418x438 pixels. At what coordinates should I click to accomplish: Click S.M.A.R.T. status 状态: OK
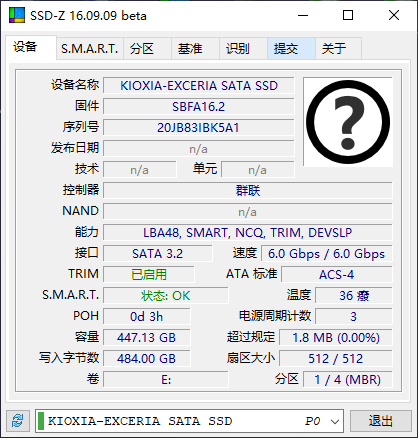click(x=166, y=296)
